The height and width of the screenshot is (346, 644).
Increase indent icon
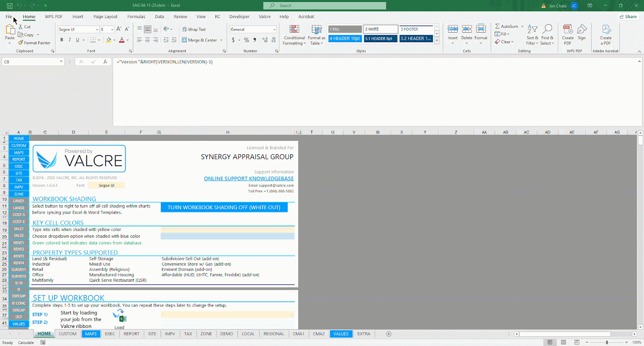pyautogui.click(x=174, y=40)
